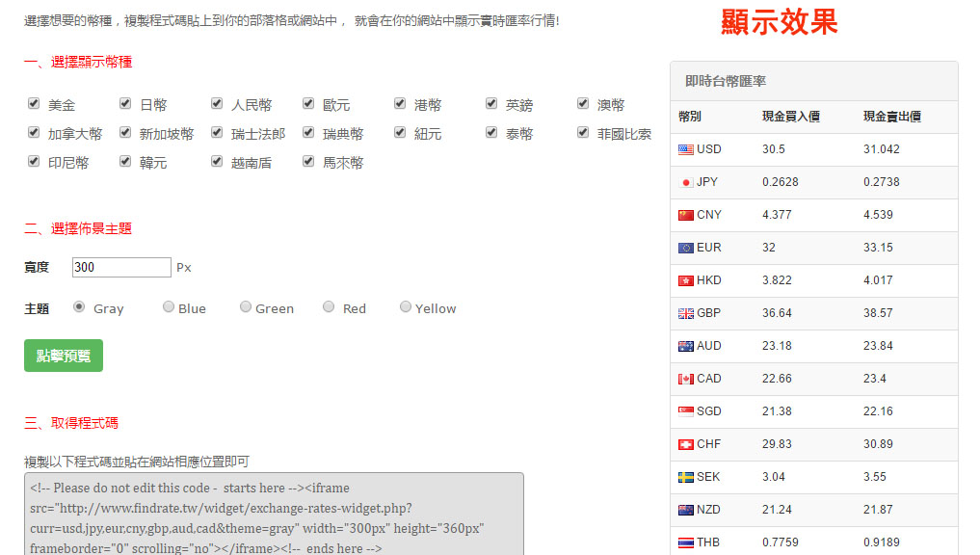The image size is (980, 555).
Task: Click the CHF Swiss flag icon
Action: pyautogui.click(x=685, y=444)
